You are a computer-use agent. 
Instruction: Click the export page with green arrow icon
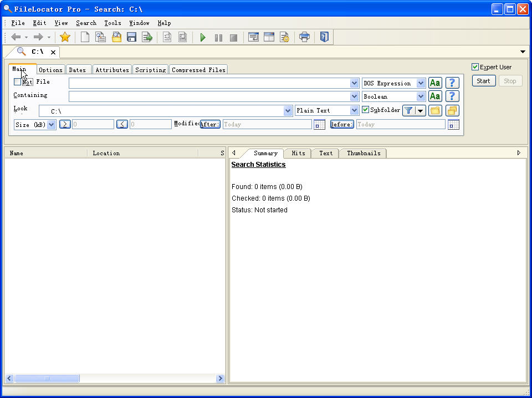(x=147, y=37)
